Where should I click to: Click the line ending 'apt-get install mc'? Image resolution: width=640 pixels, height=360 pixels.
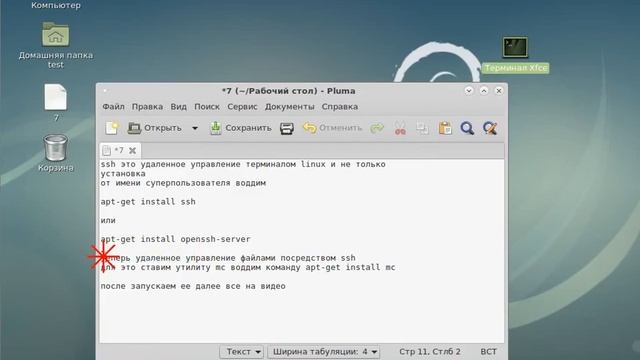pos(248,268)
